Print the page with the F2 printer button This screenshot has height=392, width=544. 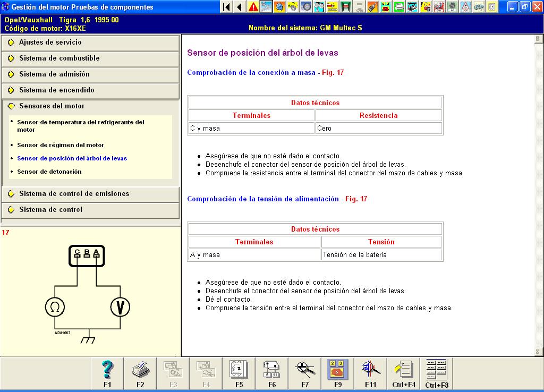[x=140, y=373]
